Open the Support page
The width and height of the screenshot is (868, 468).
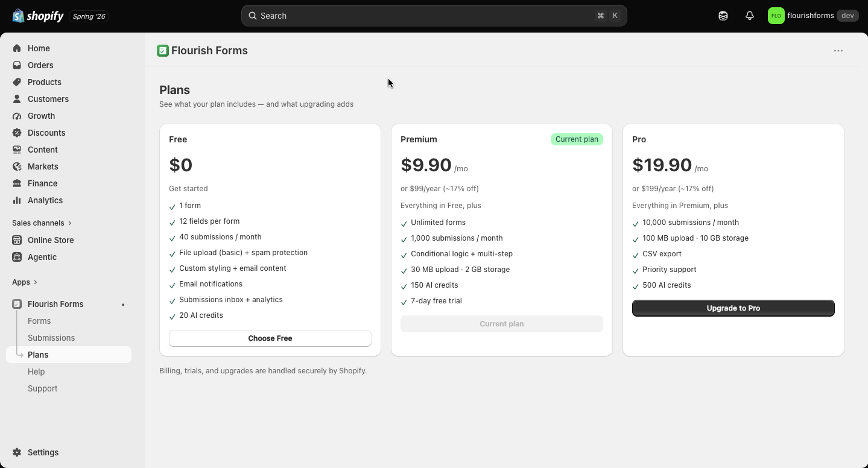43,388
